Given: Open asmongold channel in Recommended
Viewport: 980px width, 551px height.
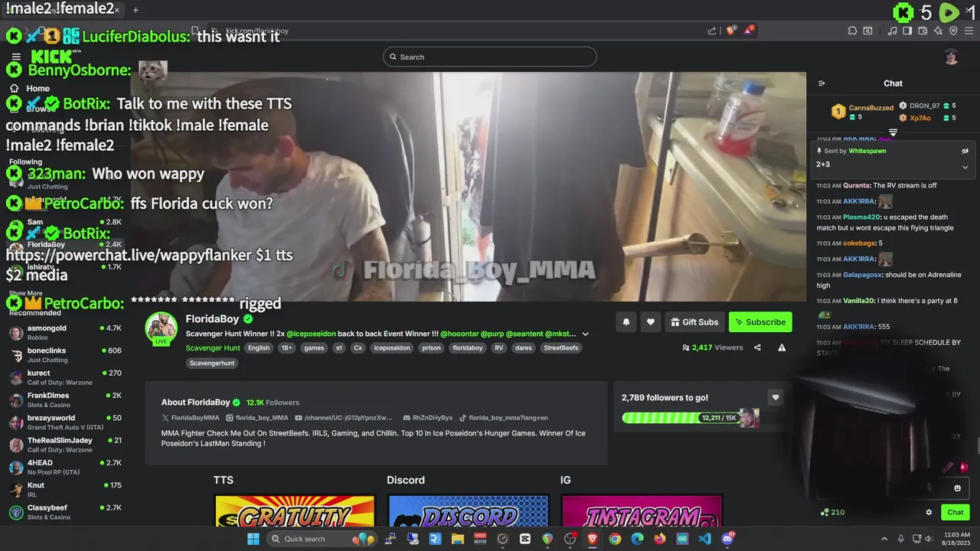Looking at the screenshot, I should point(65,333).
